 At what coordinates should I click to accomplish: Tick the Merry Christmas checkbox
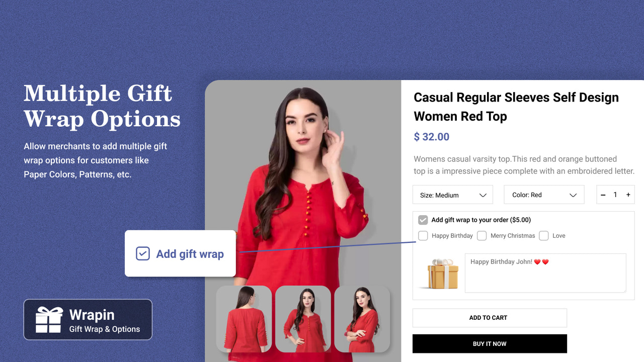coord(482,236)
